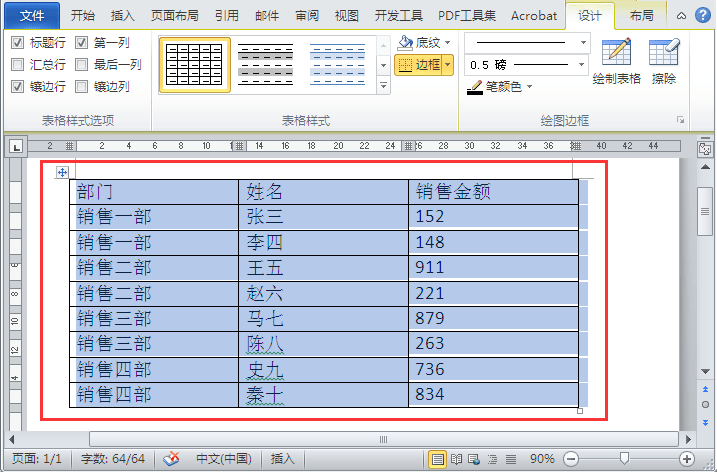Toggle the ruler icon above vertical scrollbar

click(705, 148)
